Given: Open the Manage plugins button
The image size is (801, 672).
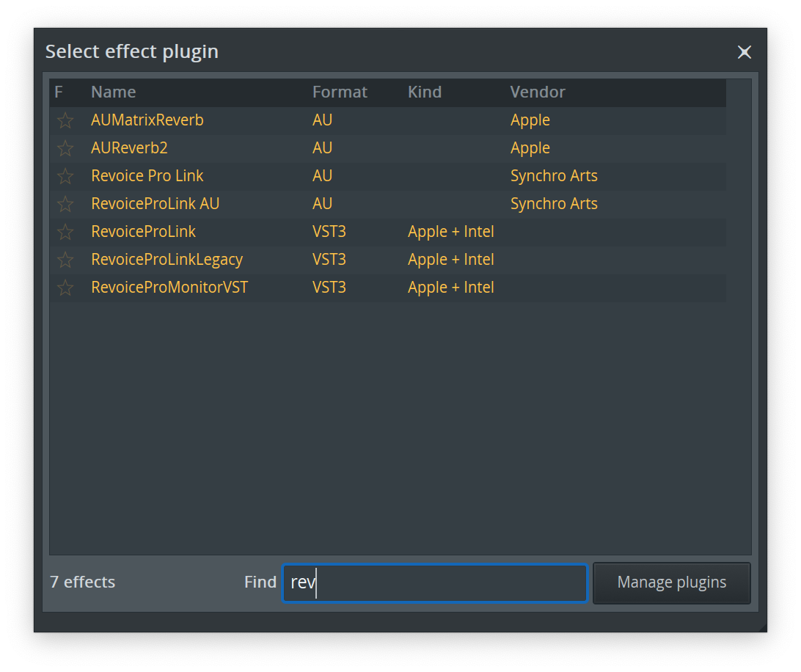Looking at the screenshot, I should click(x=671, y=582).
